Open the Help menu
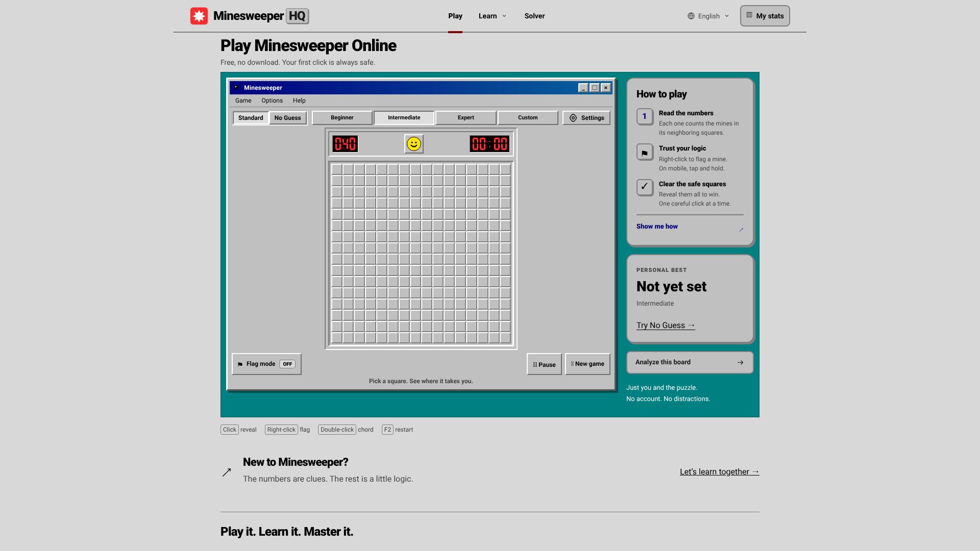This screenshot has width=980, height=551. 299,101
